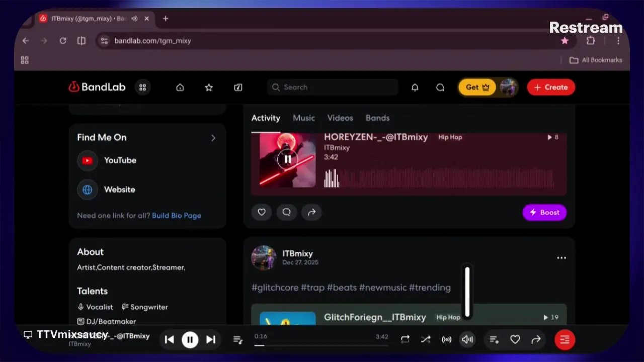Switch to the Music tab
This screenshot has width=644, height=362.
304,118
